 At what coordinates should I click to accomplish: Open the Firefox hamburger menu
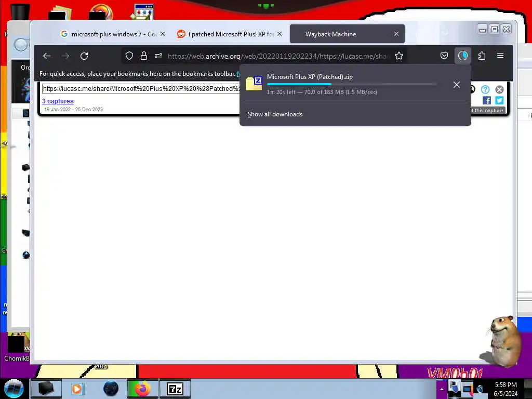point(500,56)
